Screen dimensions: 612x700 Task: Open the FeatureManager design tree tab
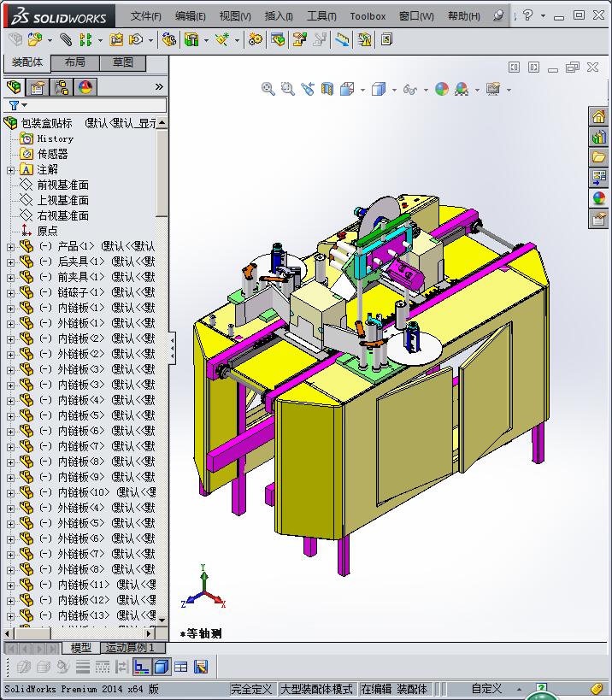tap(14, 86)
